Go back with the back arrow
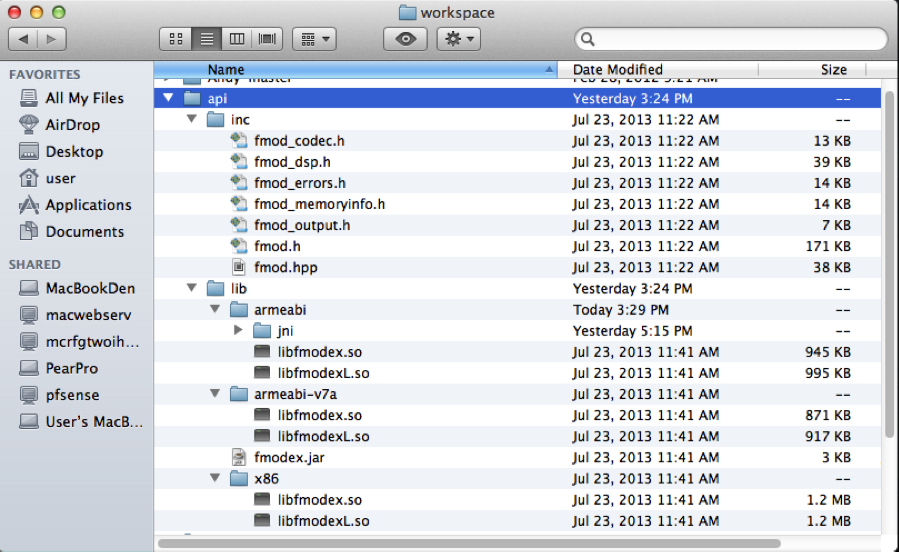Image resolution: width=899 pixels, height=552 pixels. click(23, 39)
